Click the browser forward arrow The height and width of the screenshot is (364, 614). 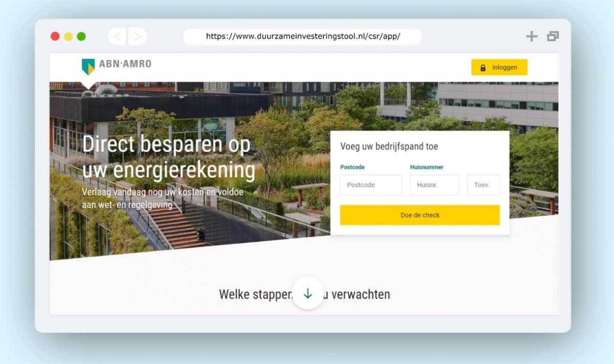pyautogui.click(x=137, y=36)
